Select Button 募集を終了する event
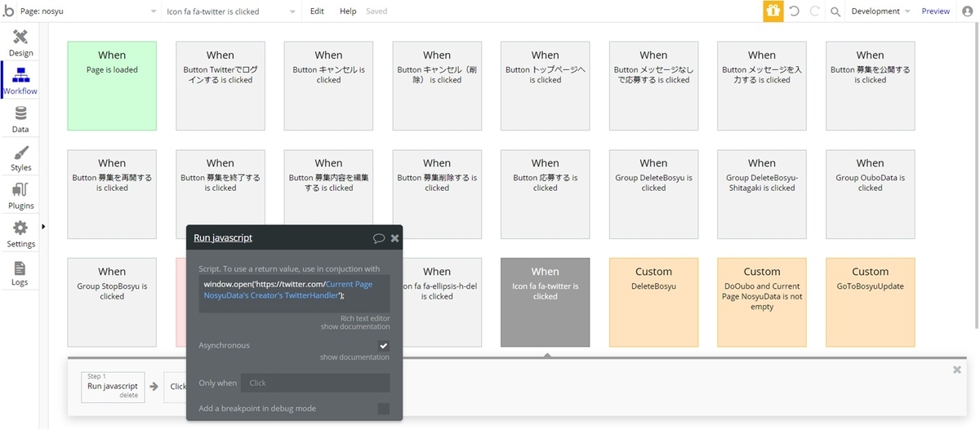 coord(220,194)
